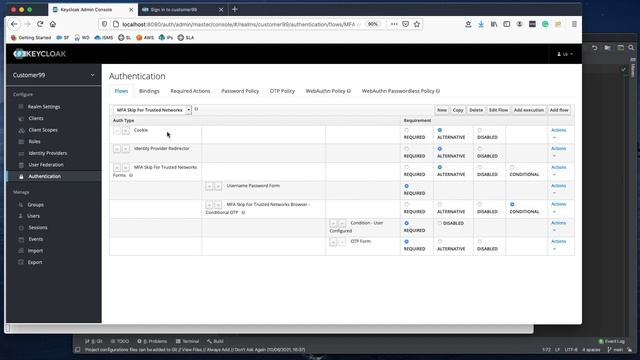Select ALTERNATIVE for Cookie
This screenshot has height=360, width=640.
tap(440, 130)
